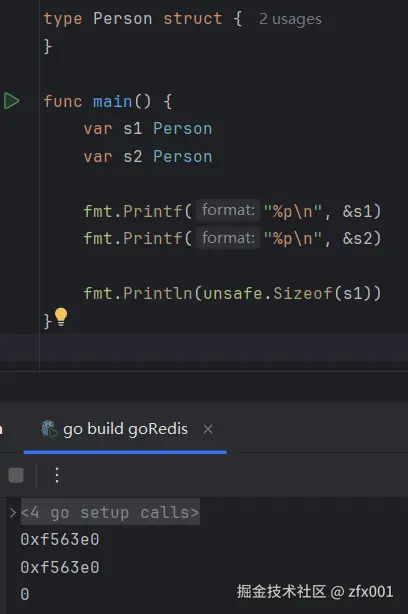Expand the folded go setup calls
Viewport: 408px width, 614px height.
click(13, 512)
